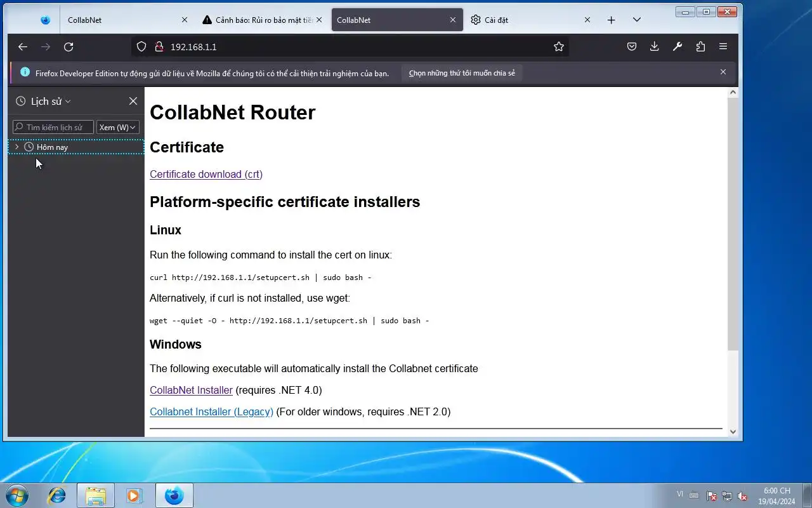The image size is (812, 508).
Task: Click the forward navigation arrow
Action: coord(46,46)
